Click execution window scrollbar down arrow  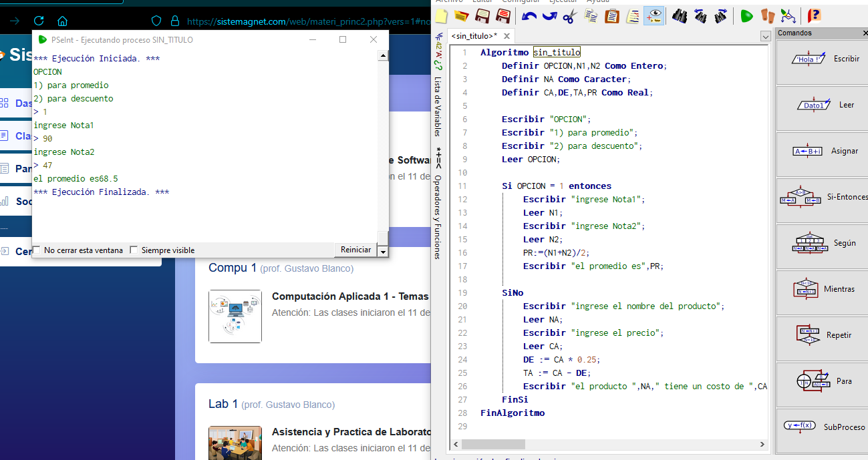tap(383, 252)
